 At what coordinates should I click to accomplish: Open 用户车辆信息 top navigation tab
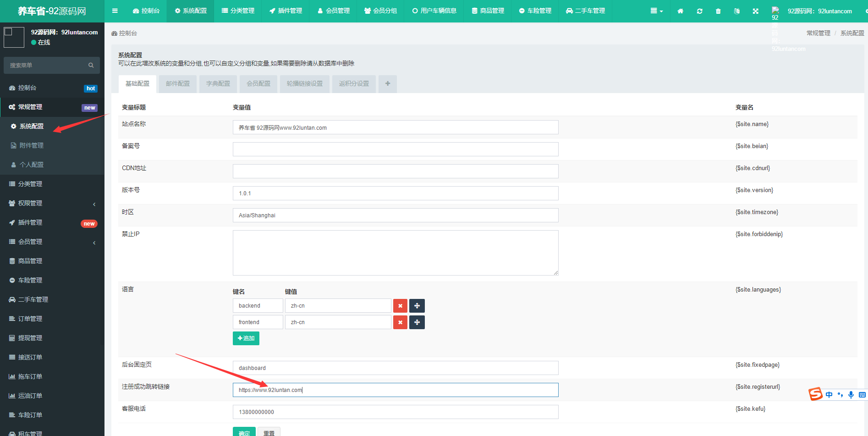[434, 11]
